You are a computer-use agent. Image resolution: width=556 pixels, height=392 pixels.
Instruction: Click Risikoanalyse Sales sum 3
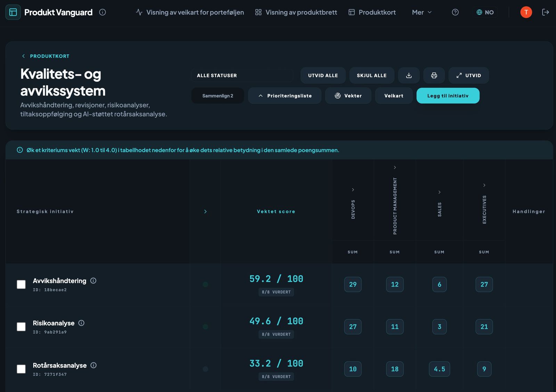[x=439, y=327]
